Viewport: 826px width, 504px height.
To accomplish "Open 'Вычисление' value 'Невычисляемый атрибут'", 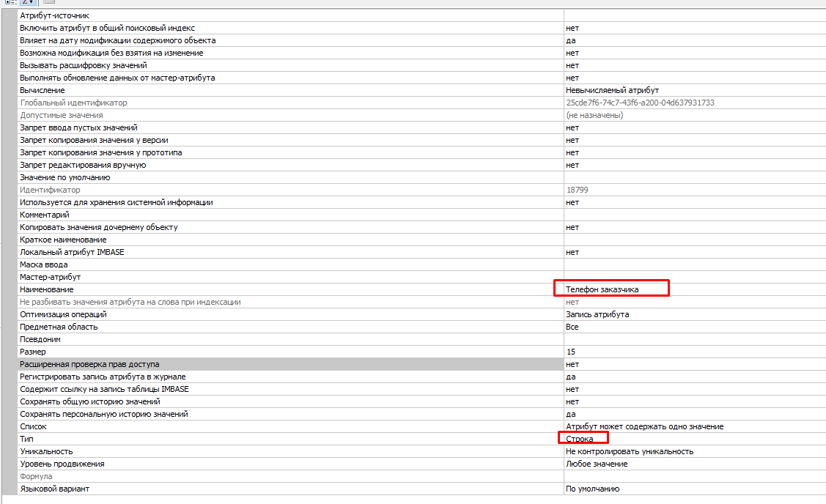I will pyautogui.click(x=612, y=91).
